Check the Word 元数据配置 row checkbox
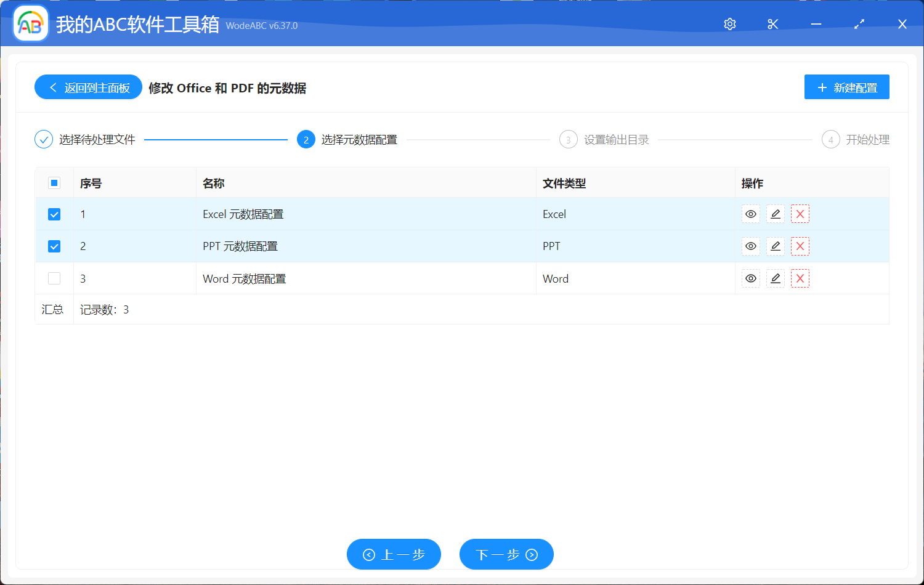 coord(54,279)
